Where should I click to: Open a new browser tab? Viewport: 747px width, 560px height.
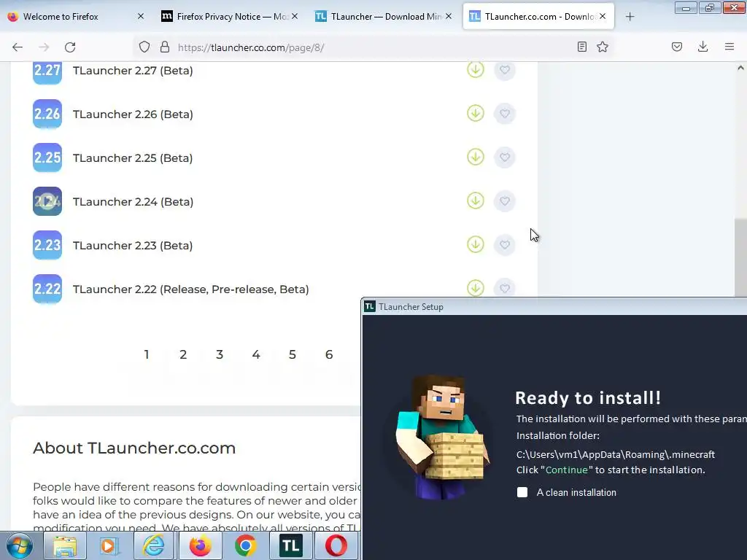coord(630,17)
